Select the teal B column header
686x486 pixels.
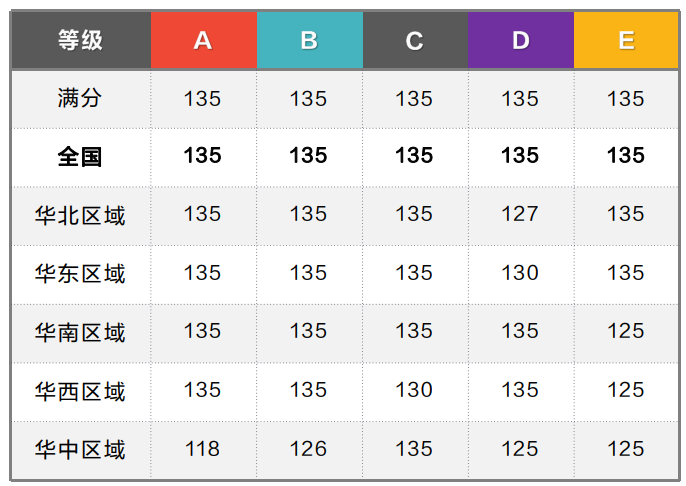click(309, 40)
